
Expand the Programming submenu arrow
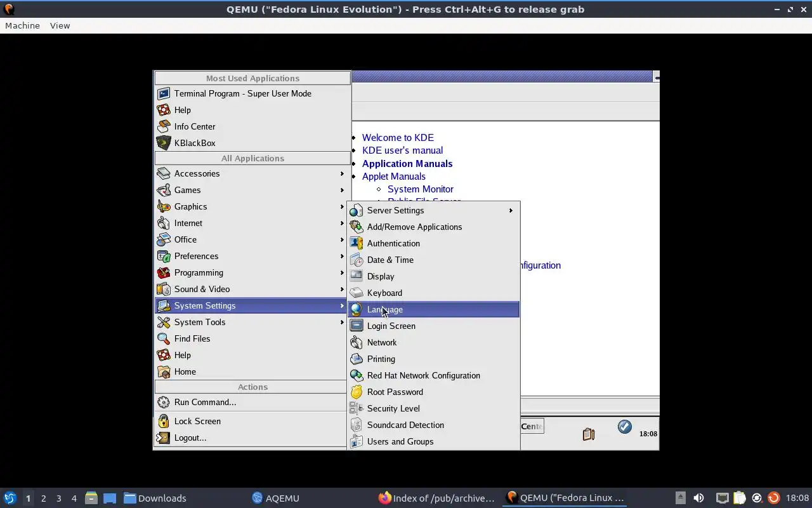tap(342, 272)
